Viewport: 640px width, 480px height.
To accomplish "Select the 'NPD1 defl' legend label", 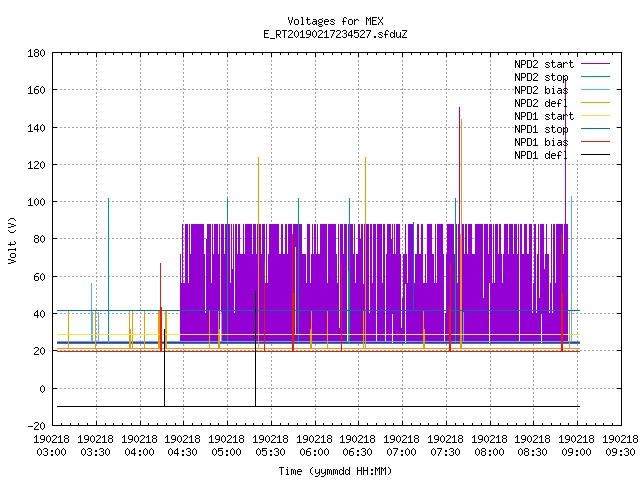I will click(541, 155).
